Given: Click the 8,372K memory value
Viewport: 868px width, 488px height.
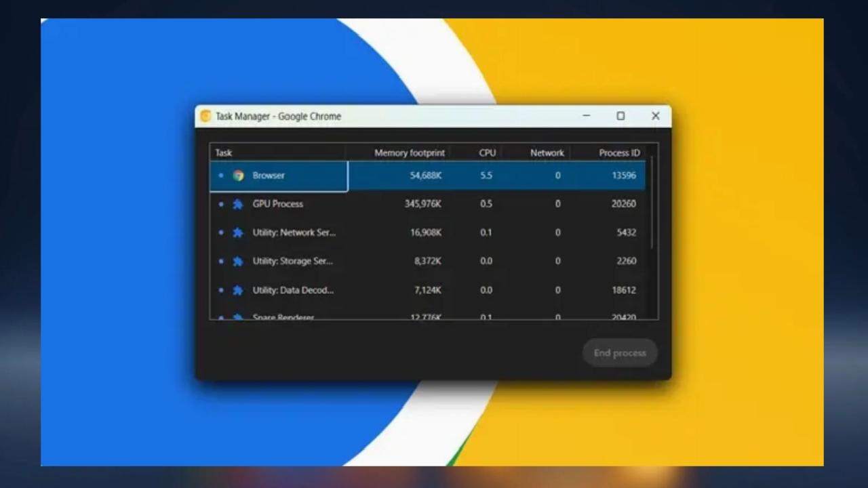Looking at the screenshot, I should (x=428, y=261).
